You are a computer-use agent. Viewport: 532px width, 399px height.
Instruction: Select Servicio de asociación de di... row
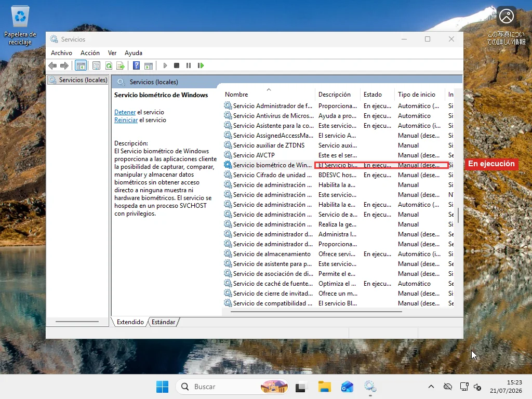tap(338, 273)
